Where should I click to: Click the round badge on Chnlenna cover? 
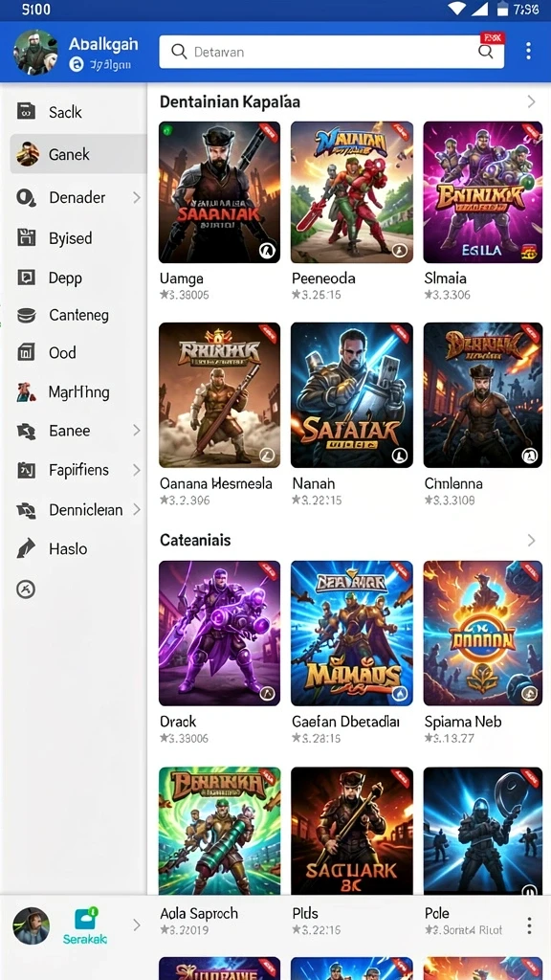[530, 456]
